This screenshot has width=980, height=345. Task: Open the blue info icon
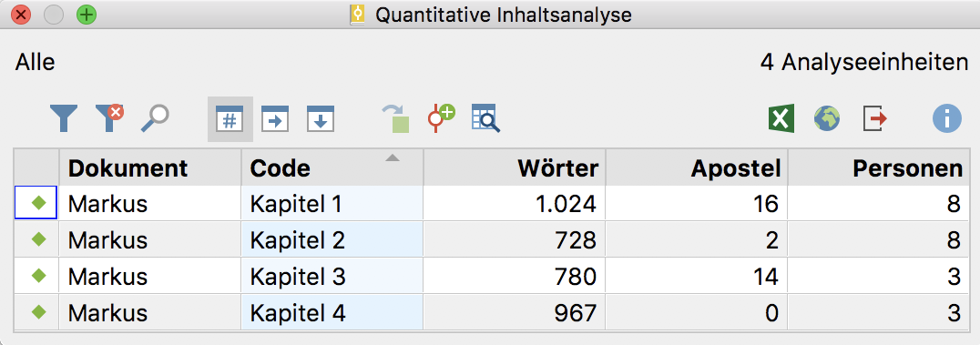click(x=947, y=118)
